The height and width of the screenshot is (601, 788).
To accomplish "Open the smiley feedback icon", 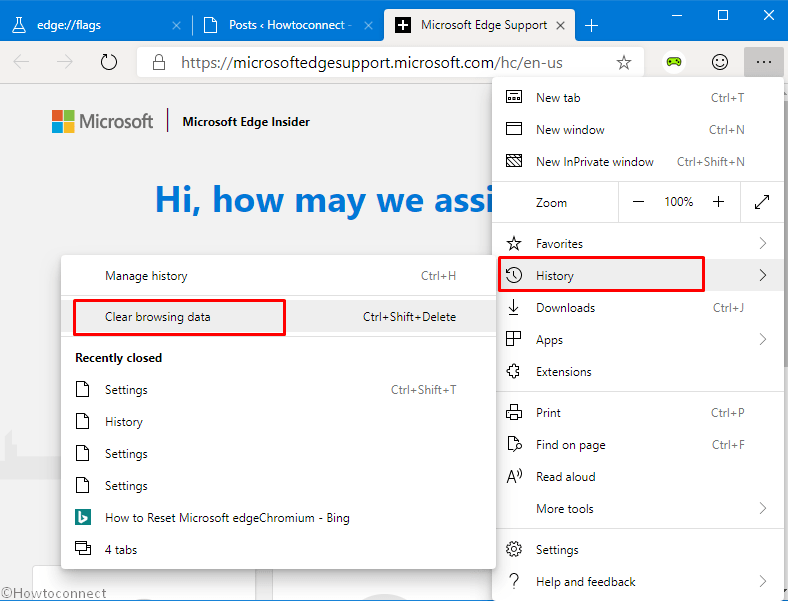I will point(720,62).
